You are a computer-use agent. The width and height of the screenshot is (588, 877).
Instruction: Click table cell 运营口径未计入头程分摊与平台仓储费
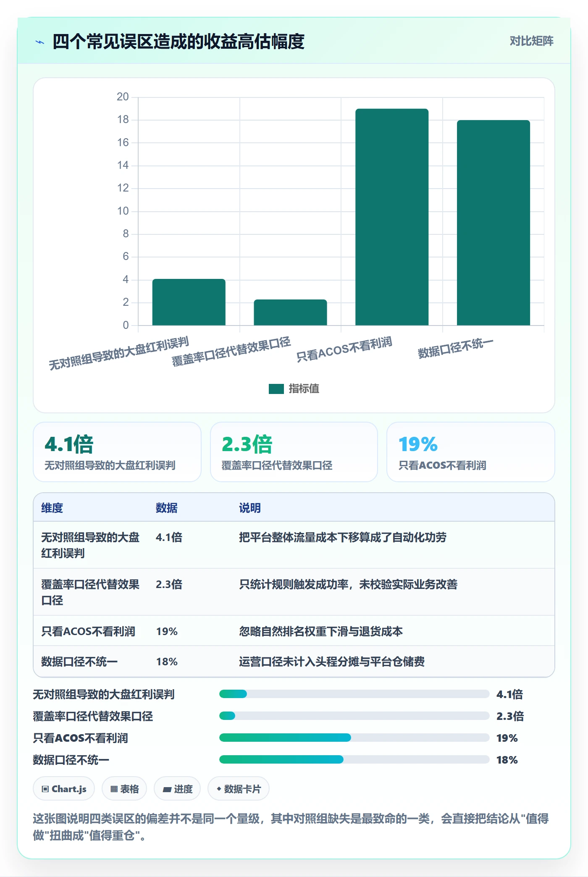332,662
